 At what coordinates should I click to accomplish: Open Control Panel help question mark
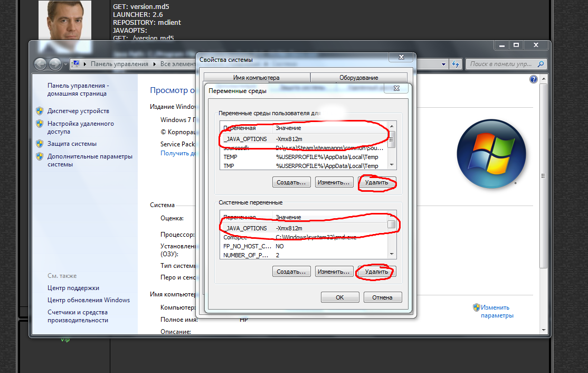533,79
